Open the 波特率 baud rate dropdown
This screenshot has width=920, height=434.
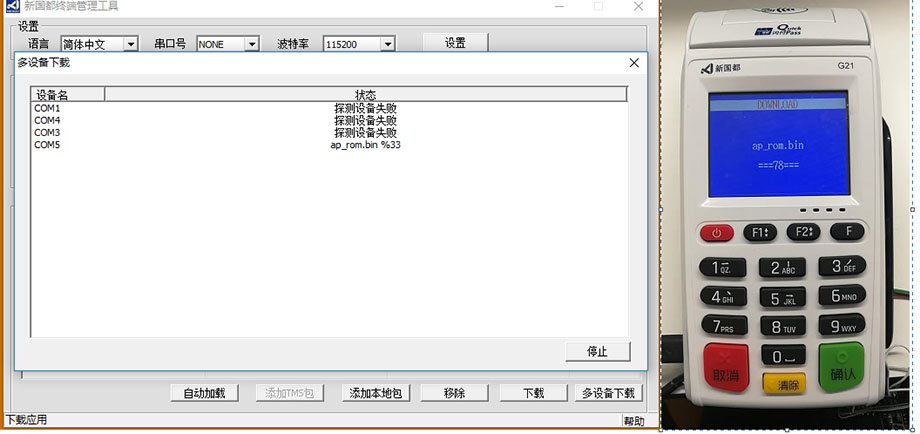[x=387, y=44]
